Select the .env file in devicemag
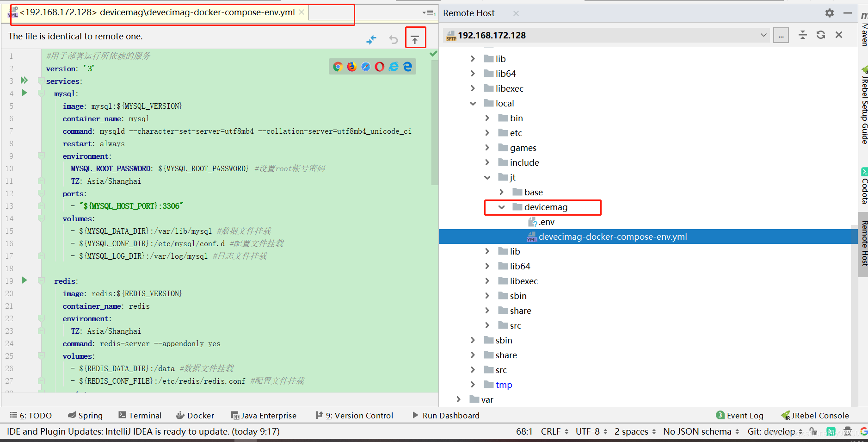This screenshot has width=868, height=442. pyautogui.click(x=541, y=222)
